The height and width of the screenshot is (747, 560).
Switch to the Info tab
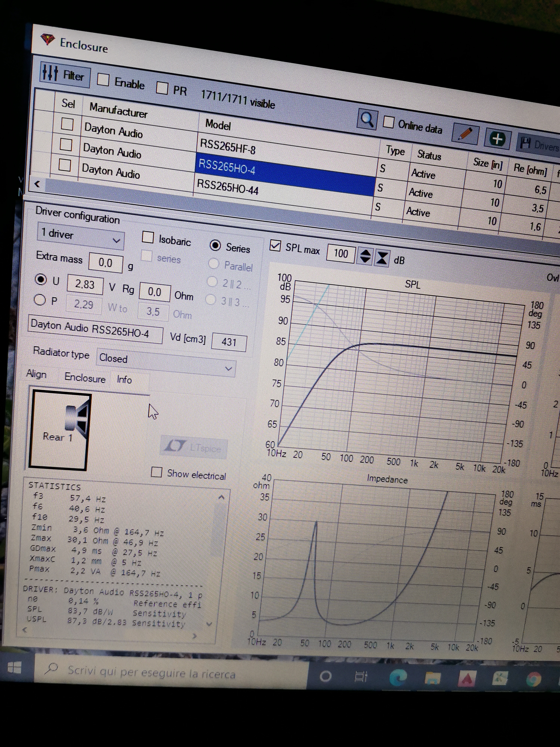[124, 380]
